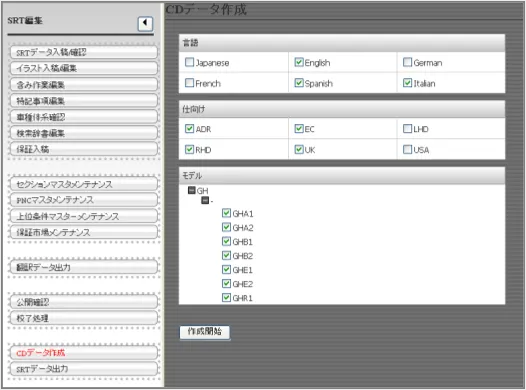Image resolution: width=526 pixels, height=390 pixels.
Task: Collapse the '-' sub-node under GH
Action: click(x=205, y=201)
